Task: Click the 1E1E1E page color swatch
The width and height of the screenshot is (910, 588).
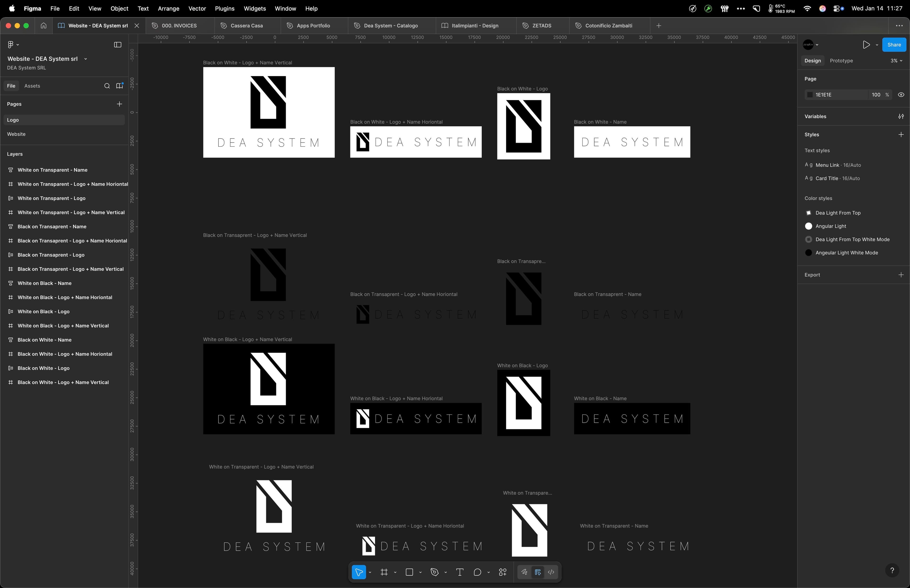Action: (810, 94)
